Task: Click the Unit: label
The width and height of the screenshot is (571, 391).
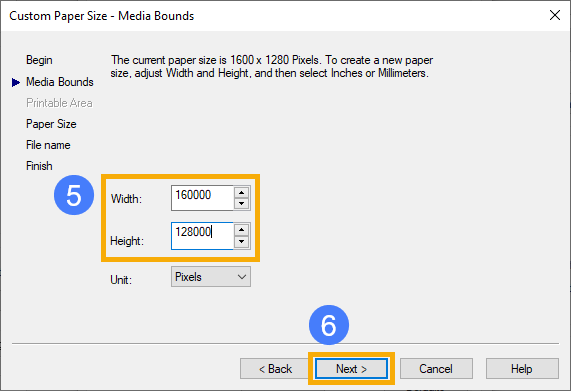Action: [x=121, y=280]
